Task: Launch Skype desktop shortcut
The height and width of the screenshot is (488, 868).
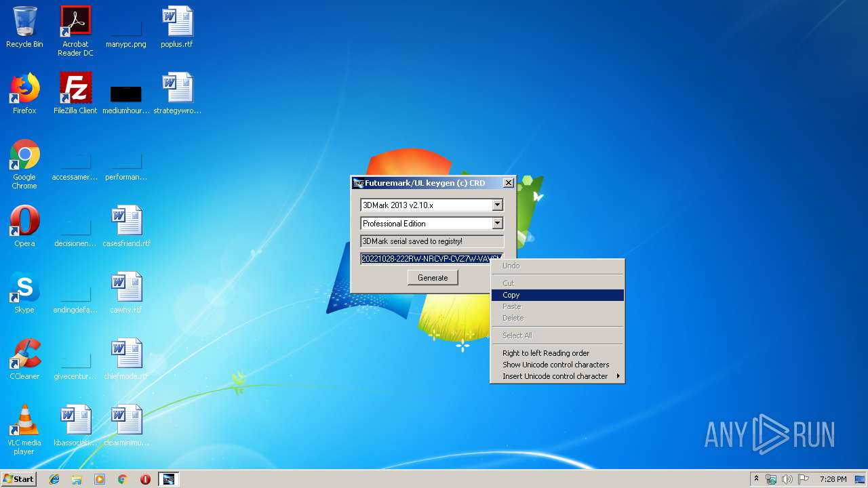Action: tap(24, 293)
